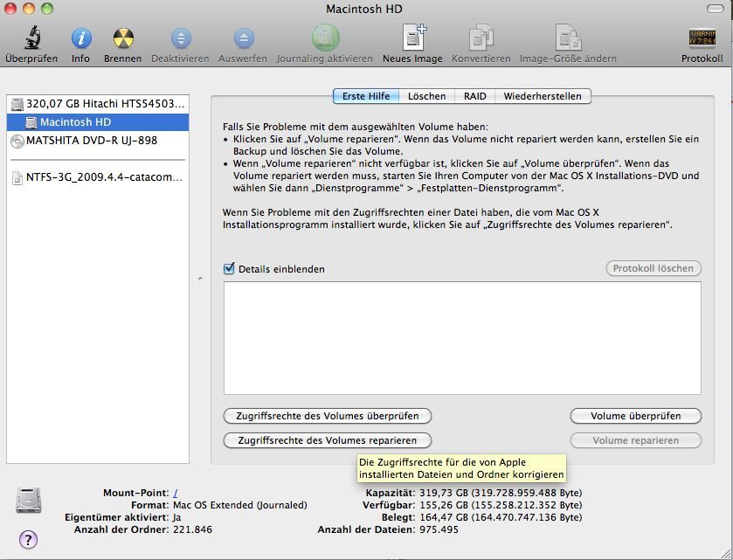Screen dimensions: 733x560
Task: Click the Anzahl der Ordner value 221.846
Action: coord(192,529)
